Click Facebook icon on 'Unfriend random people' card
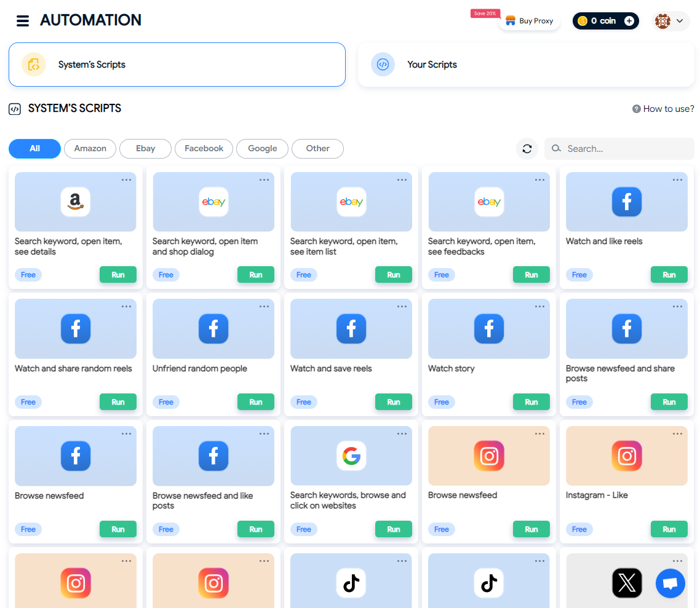 [x=213, y=329]
